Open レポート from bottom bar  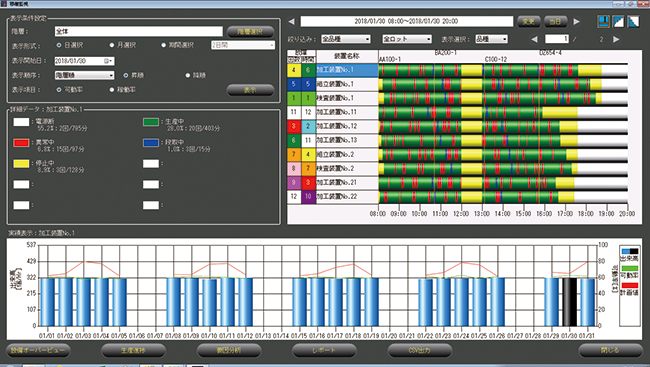324,350
